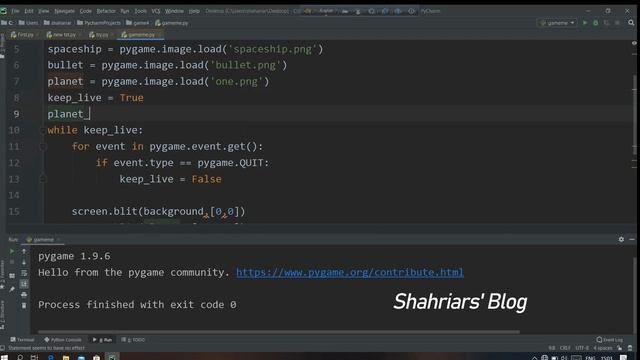Open the gameme run configuration dropdown

tap(557, 23)
